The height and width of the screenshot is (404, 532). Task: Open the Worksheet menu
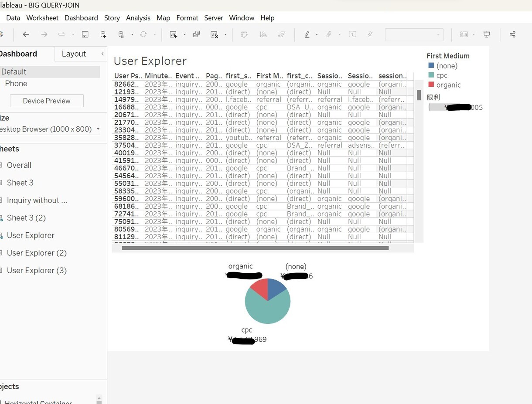click(42, 18)
